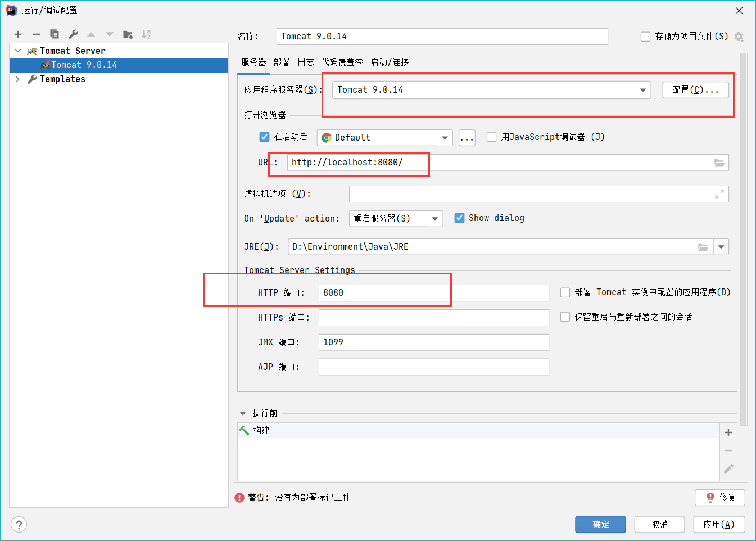Expand the Templates tree node
This screenshot has height=541, width=756.
tap(18, 79)
